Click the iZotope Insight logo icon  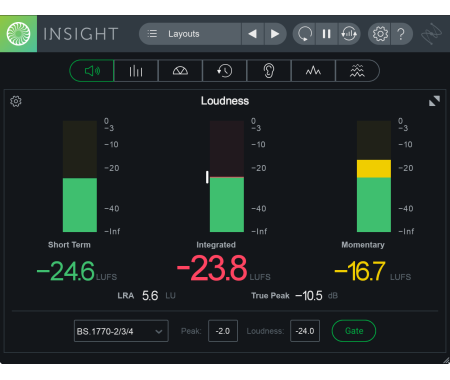tap(18, 34)
